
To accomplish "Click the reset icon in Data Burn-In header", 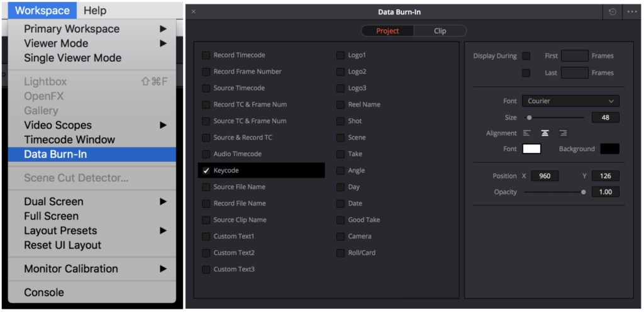I will [x=613, y=12].
